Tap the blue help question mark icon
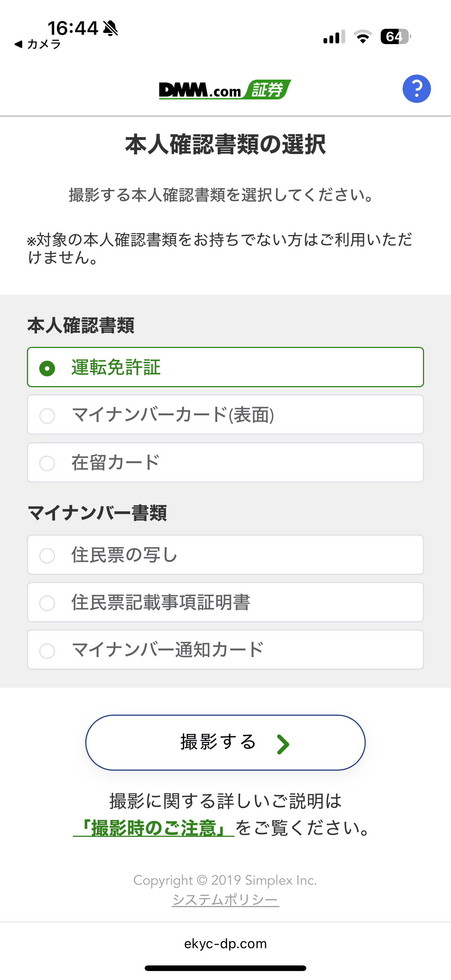 tap(416, 89)
